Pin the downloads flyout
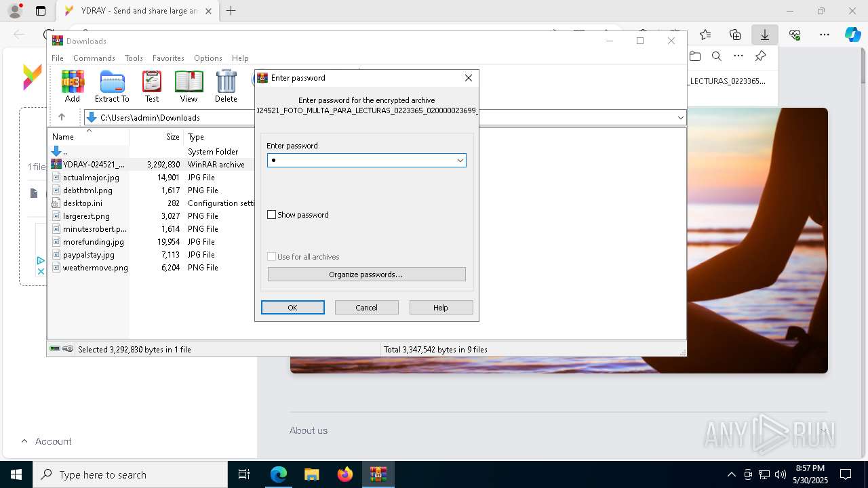This screenshot has height=488, width=868. pyautogui.click(x=760, y=56)
